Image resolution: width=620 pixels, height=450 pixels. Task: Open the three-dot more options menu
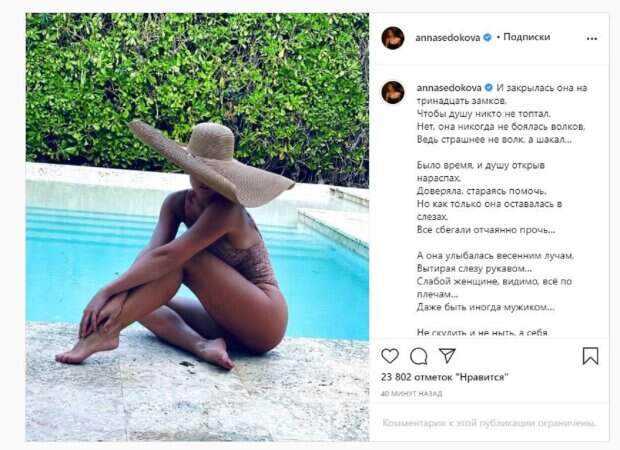(592, 38)
